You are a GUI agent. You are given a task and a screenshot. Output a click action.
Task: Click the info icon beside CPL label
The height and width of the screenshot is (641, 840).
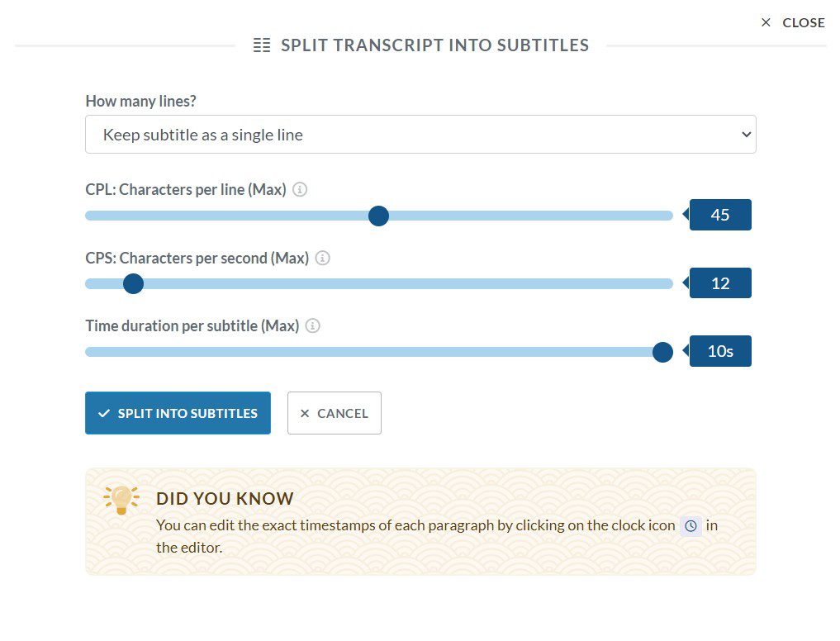tap(301, 189)
